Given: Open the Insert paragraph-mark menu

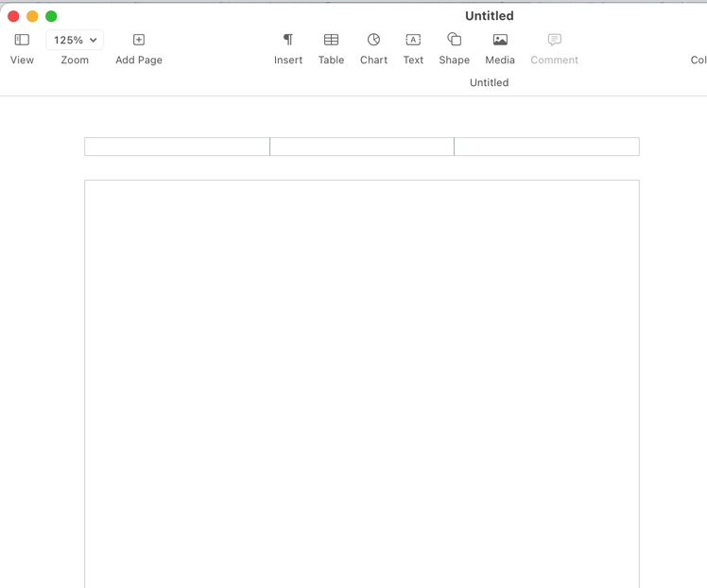Looking at the screenshot, I should pos(288,40).
